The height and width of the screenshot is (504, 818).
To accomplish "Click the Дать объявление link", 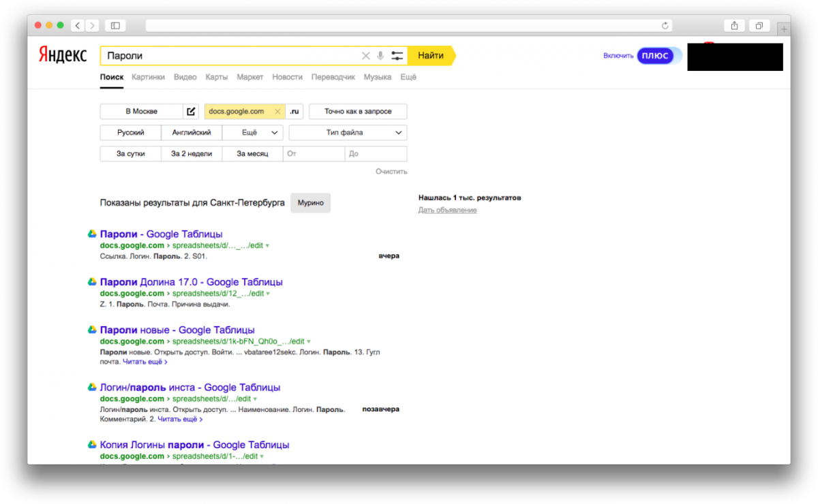I will click(448, 210).
